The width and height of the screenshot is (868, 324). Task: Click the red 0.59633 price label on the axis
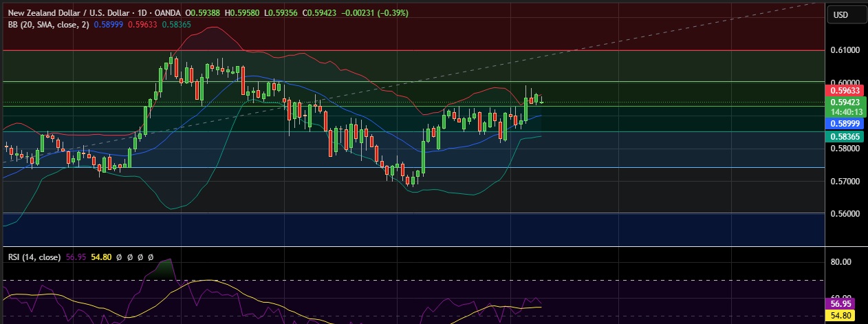pyautogui.click(x=845, y=90)
